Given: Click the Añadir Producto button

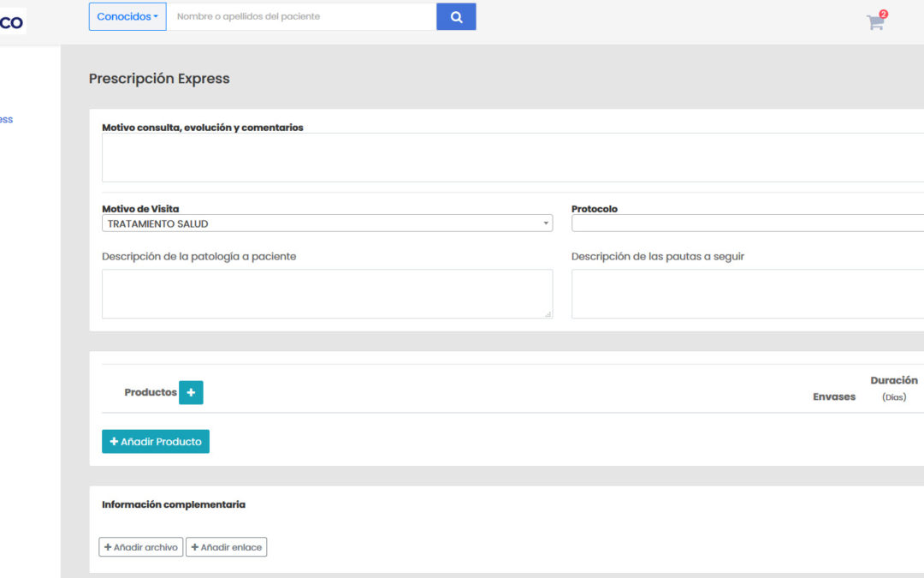Looking at the screenshot, I should pos(156,442).
